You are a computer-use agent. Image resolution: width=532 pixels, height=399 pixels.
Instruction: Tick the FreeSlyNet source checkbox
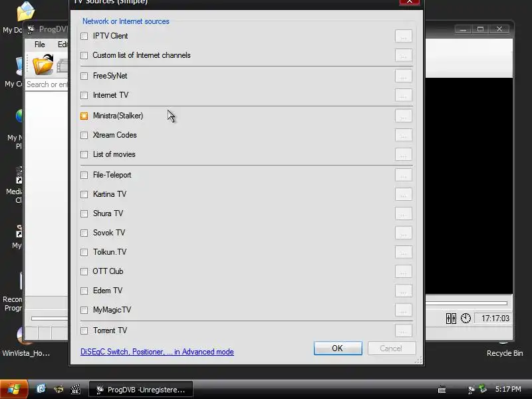pos(84,76)
